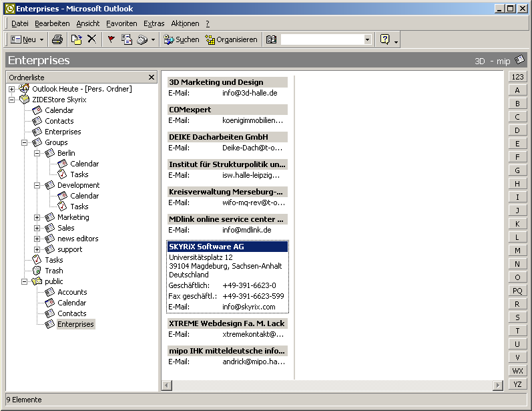Jump to letter S index button

click(x=517, y=317)
